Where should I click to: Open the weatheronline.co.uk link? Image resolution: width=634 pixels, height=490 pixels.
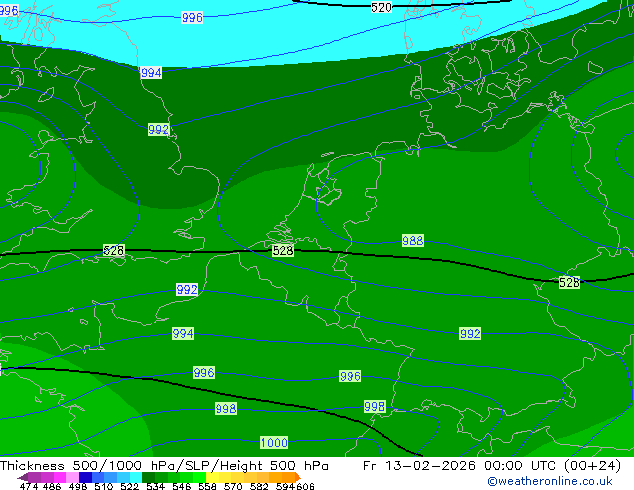click(x=550, y=481)
